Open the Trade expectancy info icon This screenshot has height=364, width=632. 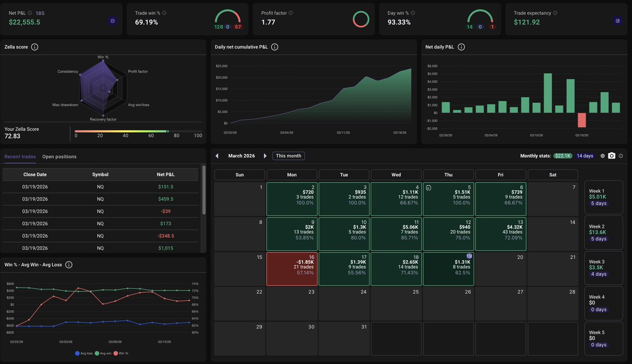tap(555, 13)
